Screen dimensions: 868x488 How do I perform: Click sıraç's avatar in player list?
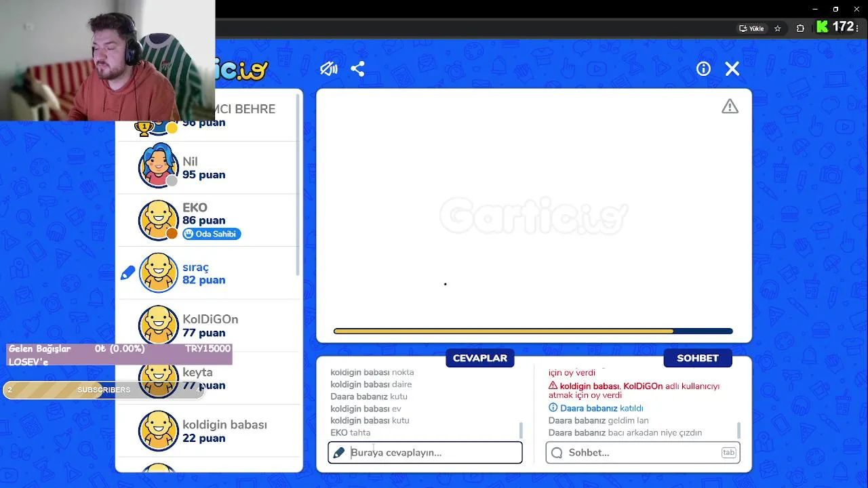point(159,272)
